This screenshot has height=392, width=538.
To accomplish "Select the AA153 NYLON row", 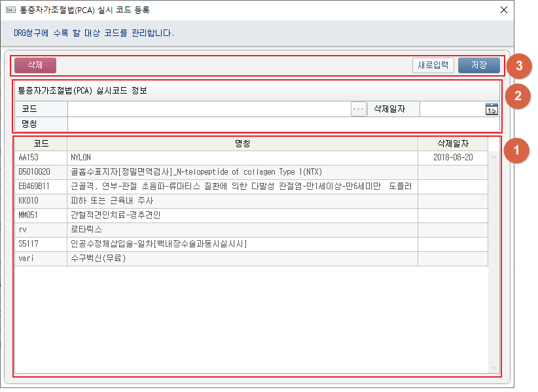I will tap(242, 158).
